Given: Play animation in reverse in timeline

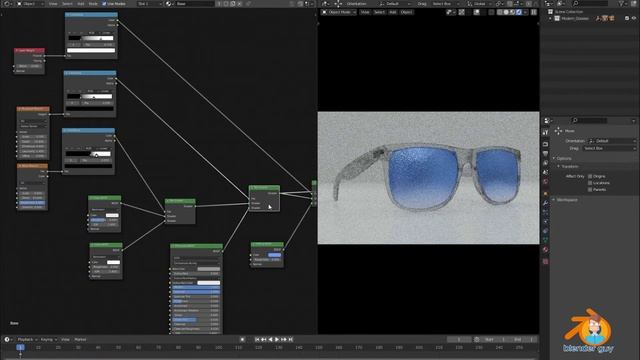Looking at the screenshot, I should click(x=270, y=340).
